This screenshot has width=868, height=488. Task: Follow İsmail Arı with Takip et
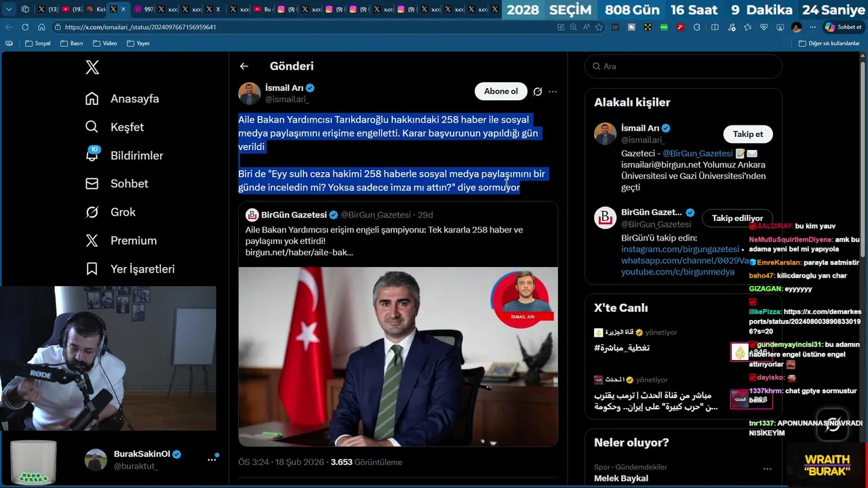[x=748, y=134]
